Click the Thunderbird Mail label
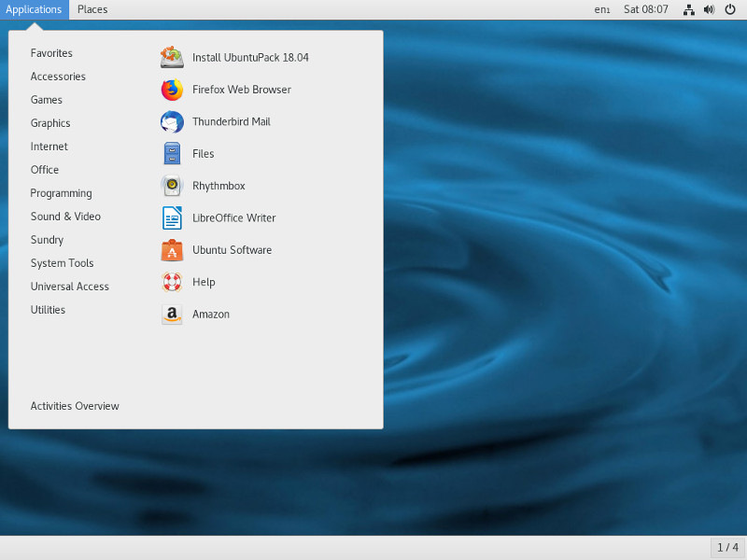 click(x=232, y=122)
